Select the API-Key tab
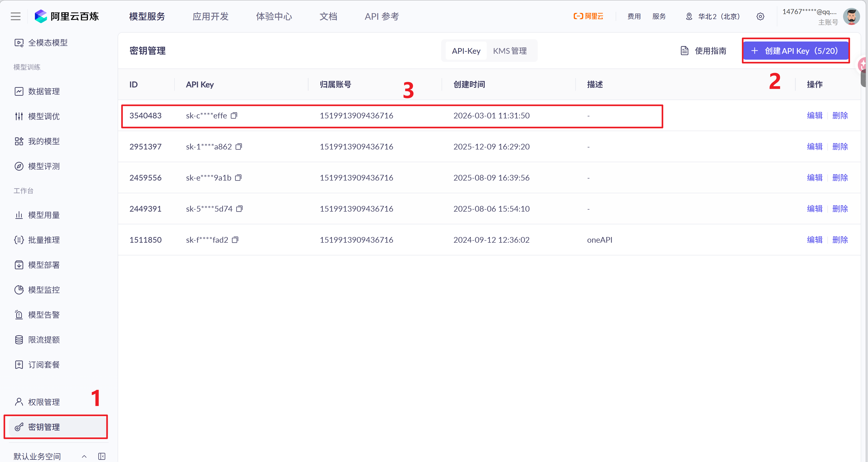 466,51
